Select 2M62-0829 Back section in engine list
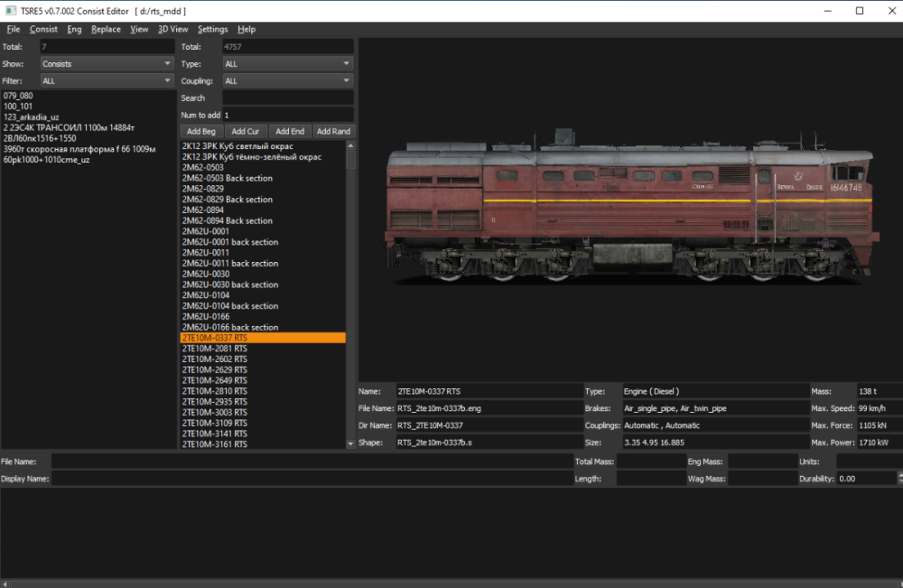Viewport: 903px width, 588px height. (227, 200)
